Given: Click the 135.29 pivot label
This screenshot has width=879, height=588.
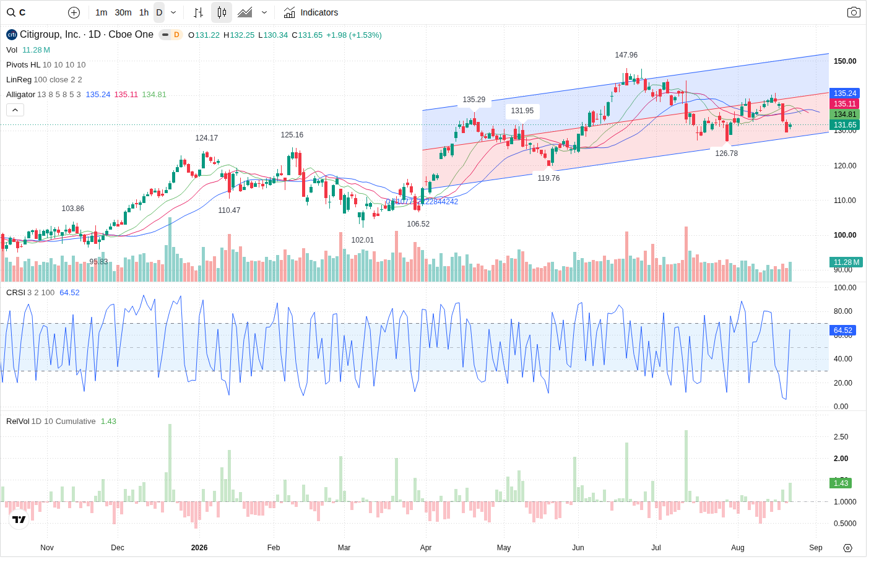Looking at the screenshot, I should click(474, 100).
